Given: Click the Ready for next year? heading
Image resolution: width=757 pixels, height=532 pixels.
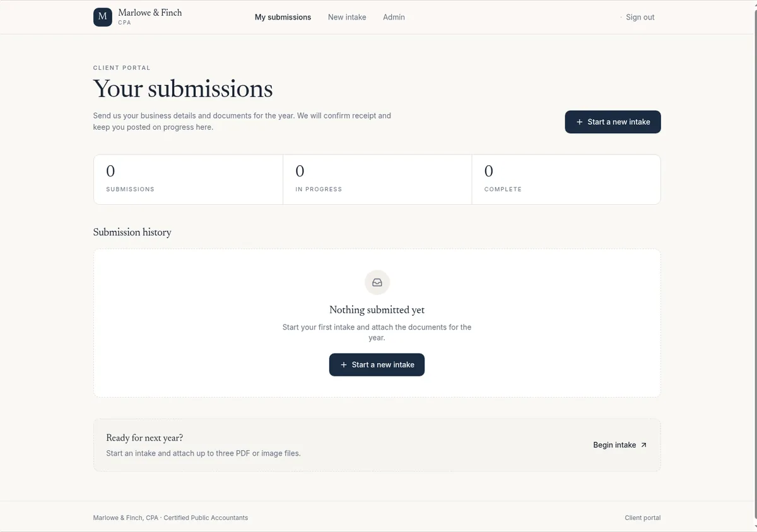Looking at the screenshot, I should [144, 437].
